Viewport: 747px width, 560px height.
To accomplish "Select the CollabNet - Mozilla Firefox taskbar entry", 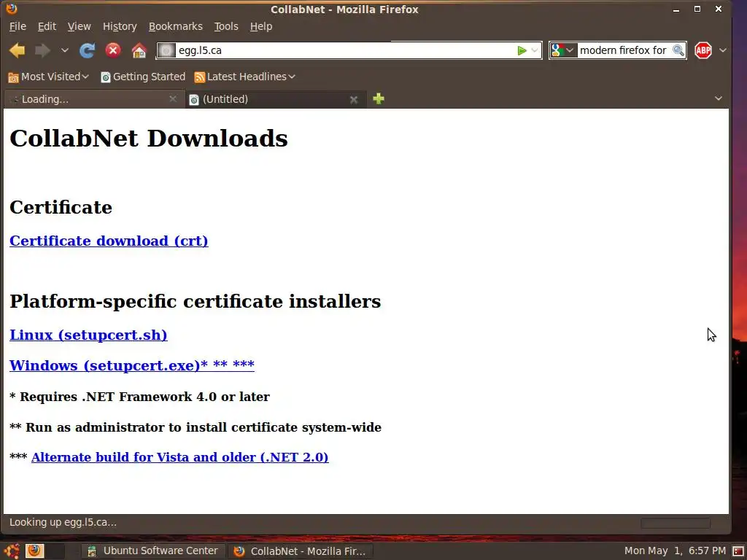I will point(300,551).
